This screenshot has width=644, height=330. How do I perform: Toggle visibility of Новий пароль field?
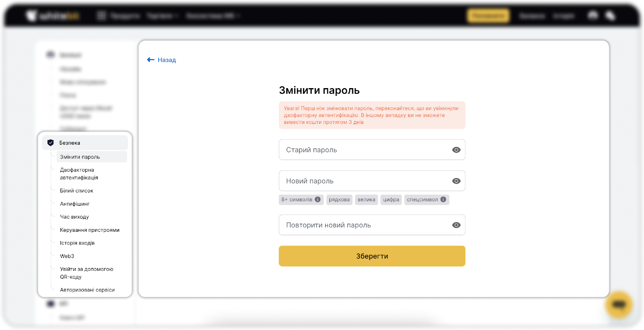click(x=456, y=181)
